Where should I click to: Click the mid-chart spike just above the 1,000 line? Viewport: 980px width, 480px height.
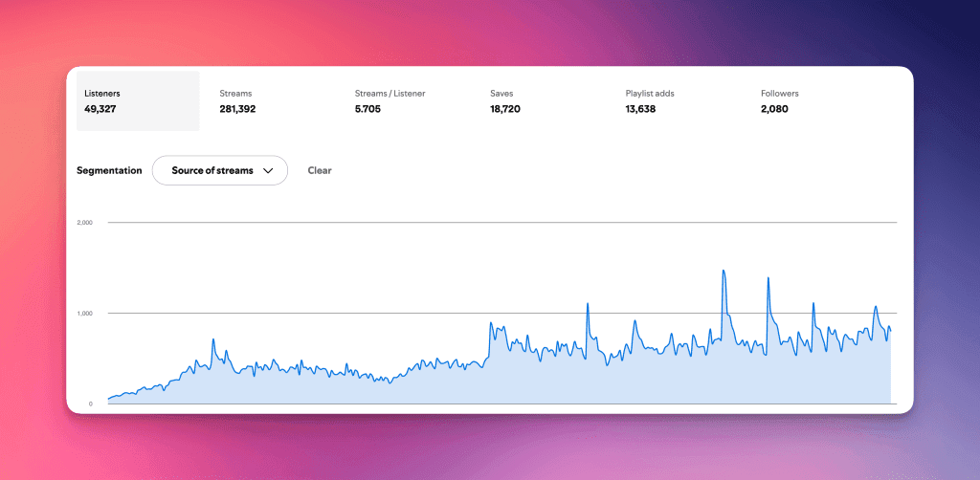(588, 304)
